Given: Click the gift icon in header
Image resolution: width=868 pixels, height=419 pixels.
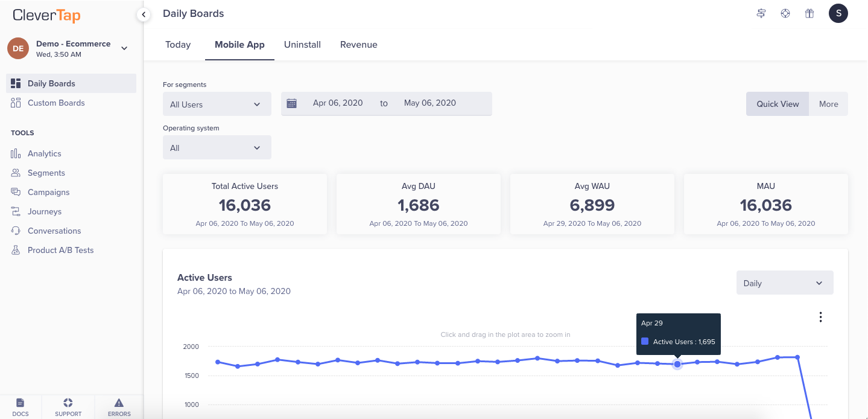Looking at the screenshot, I should [809, 13].
